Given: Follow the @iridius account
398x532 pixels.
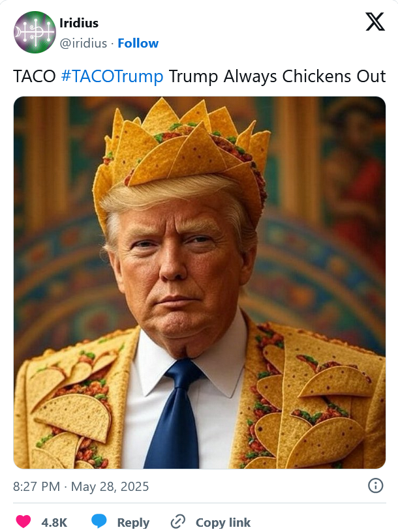Looking at the screenshot, I should pos(138,44).
